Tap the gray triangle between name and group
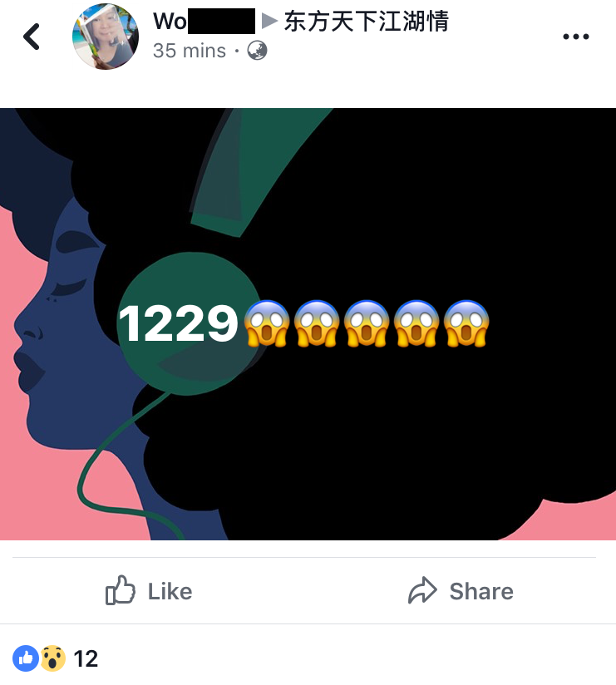Viewport: 616px width, 685px height. pyautogui.click(x=269, y=21)
